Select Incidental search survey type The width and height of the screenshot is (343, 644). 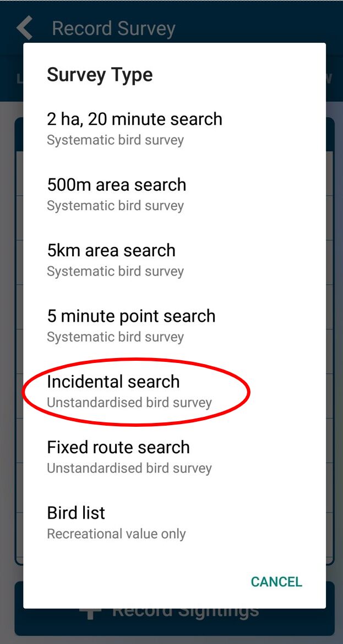pos(113,382)
